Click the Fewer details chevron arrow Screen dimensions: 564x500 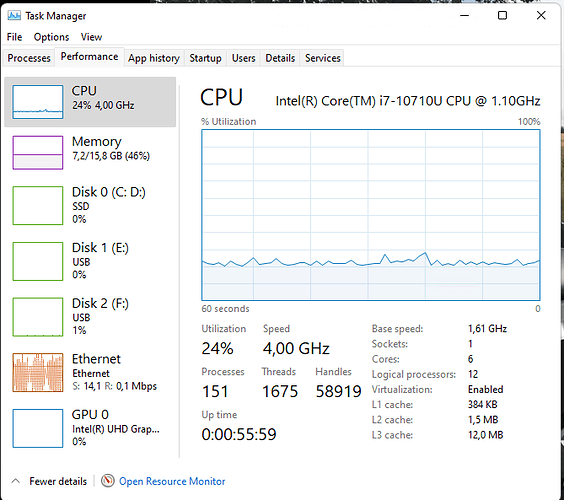click(x=15, y=481)
